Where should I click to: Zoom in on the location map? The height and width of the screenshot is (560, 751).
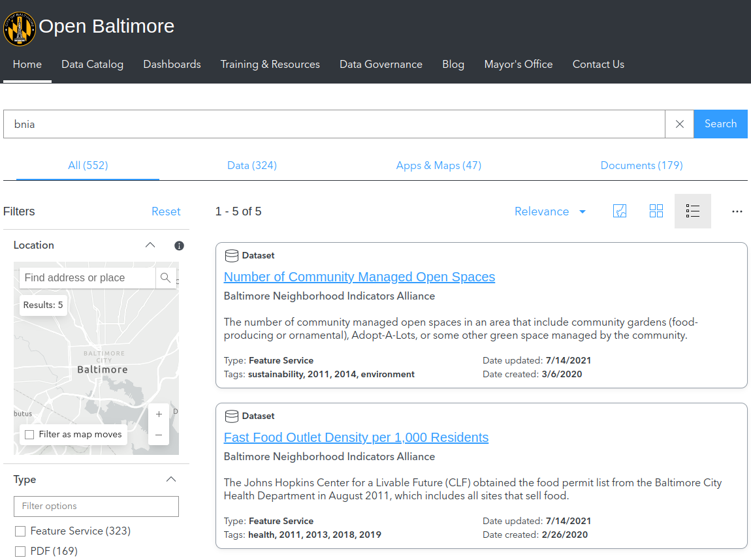coord(159,414)
